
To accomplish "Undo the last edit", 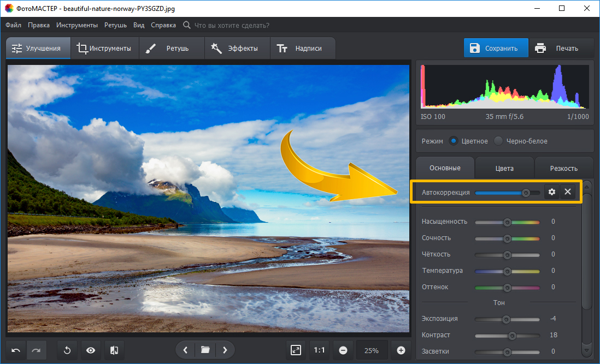I will tap(16, 350).
